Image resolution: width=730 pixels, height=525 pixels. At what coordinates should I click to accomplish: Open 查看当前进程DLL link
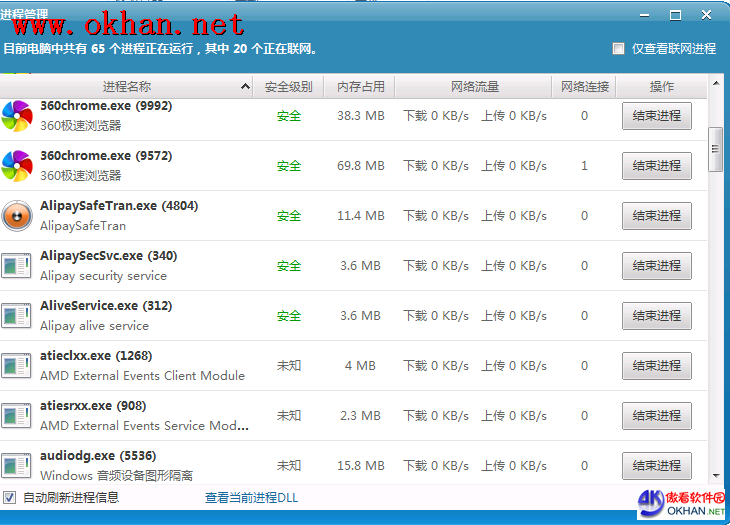click(x=251, y=498)
